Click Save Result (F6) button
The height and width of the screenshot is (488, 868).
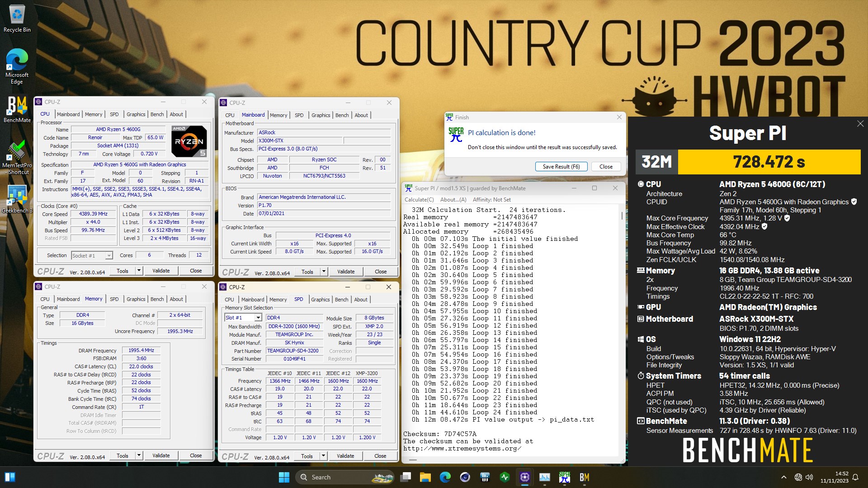(561, 166)
